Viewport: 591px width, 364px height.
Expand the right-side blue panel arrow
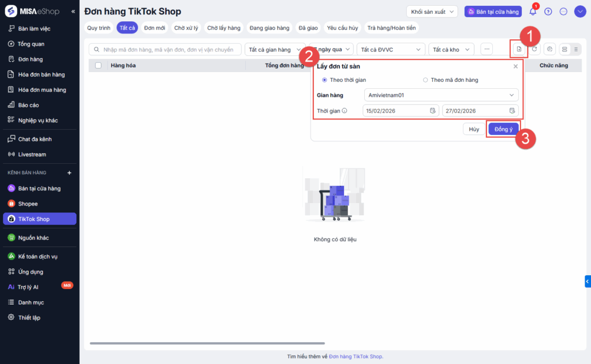(588, 282)
